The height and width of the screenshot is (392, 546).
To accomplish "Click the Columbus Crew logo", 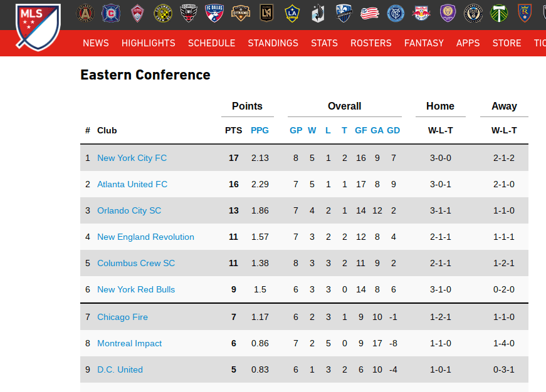I will [163, 13].
